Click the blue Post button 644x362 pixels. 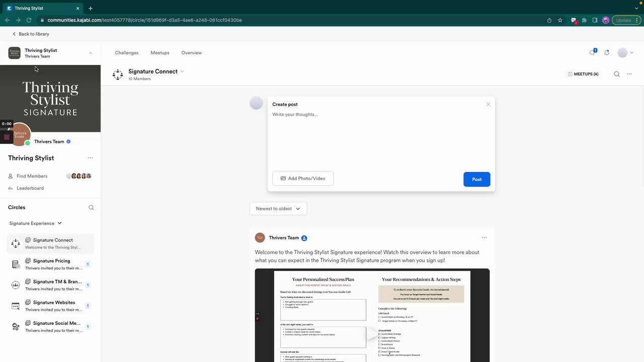477,179
